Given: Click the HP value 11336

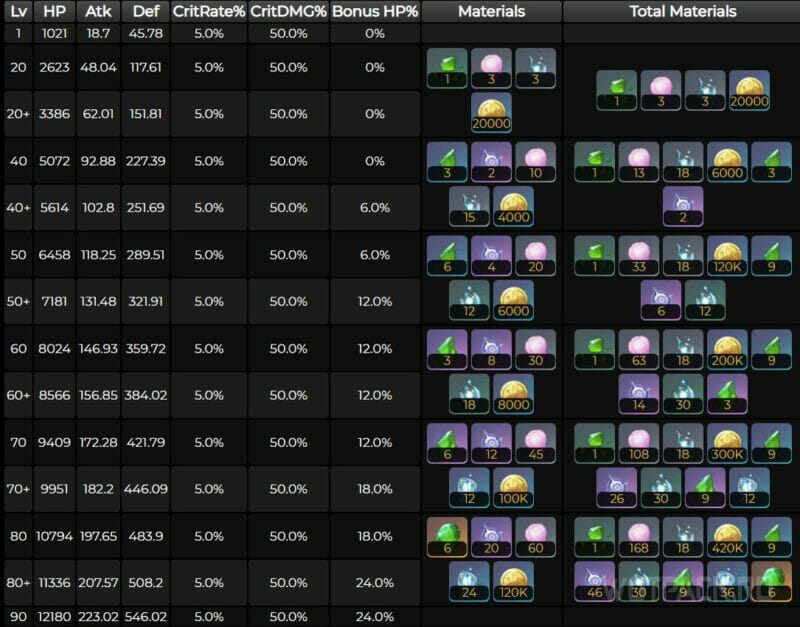Looking at the screenshot, I should click(x=55, y=583).
